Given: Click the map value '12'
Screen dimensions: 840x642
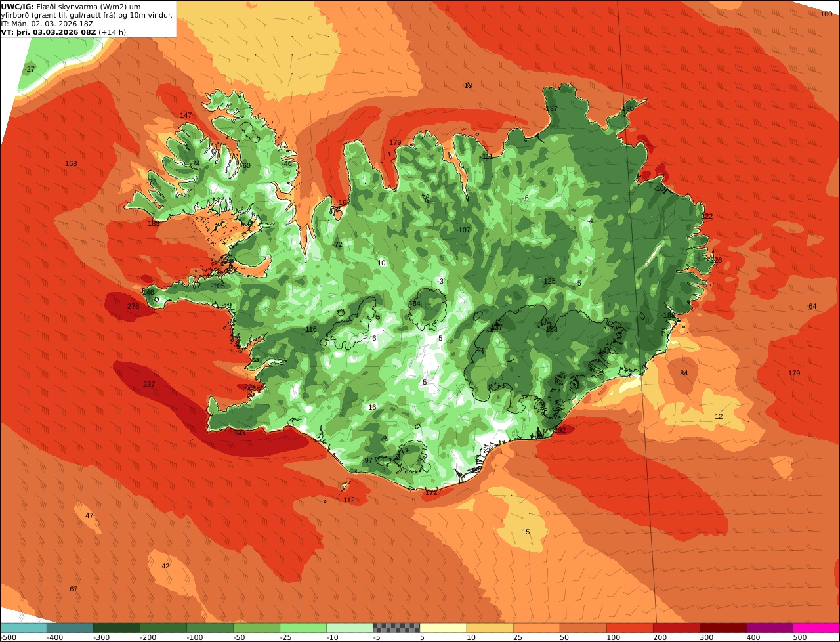Looking at the screenshot, I should click(719, 416).
